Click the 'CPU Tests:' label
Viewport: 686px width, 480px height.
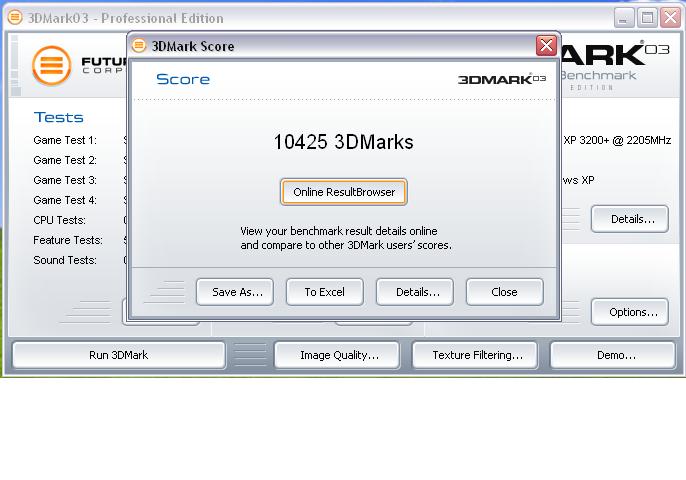(60, 220)
